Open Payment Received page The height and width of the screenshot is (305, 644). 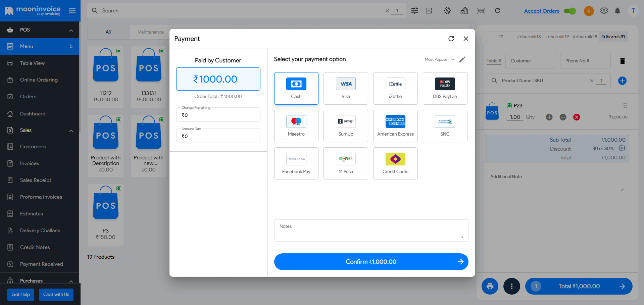point(40,264)
